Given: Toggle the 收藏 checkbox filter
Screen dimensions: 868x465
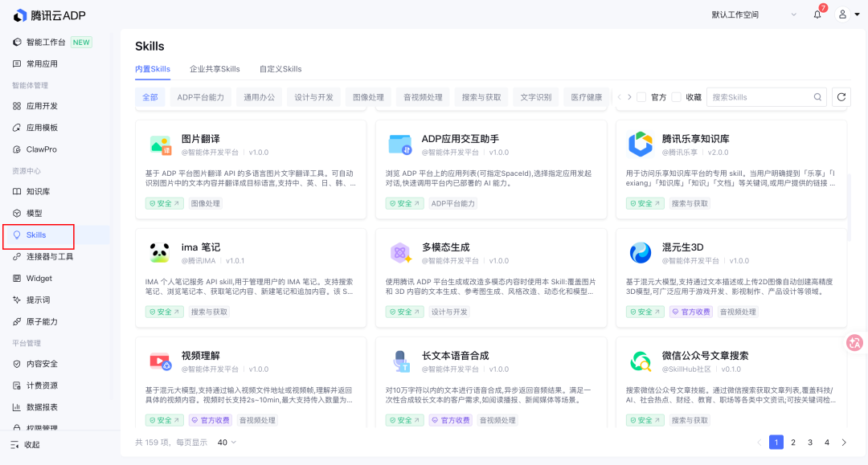Looking at the screenshot, I should click(x=677, y=97).
